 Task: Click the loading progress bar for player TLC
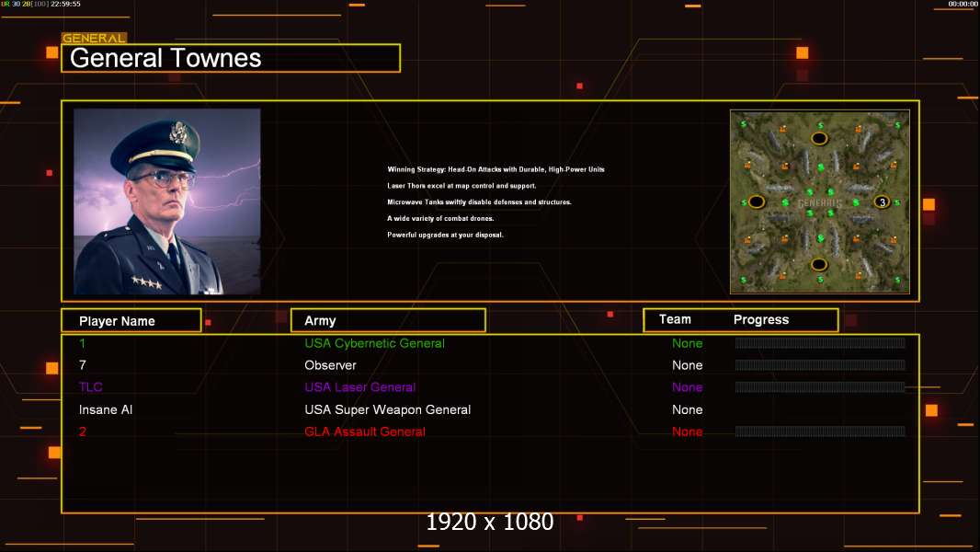(820, 387)
